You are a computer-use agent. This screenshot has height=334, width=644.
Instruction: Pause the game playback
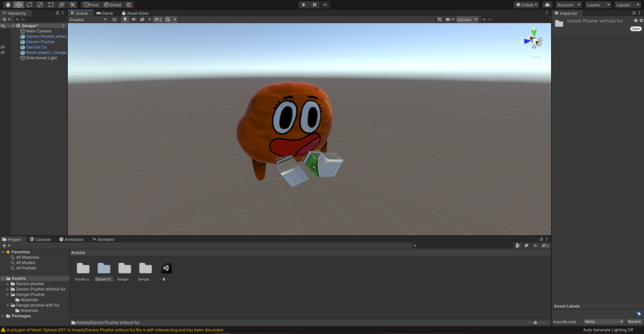(315, 4)
